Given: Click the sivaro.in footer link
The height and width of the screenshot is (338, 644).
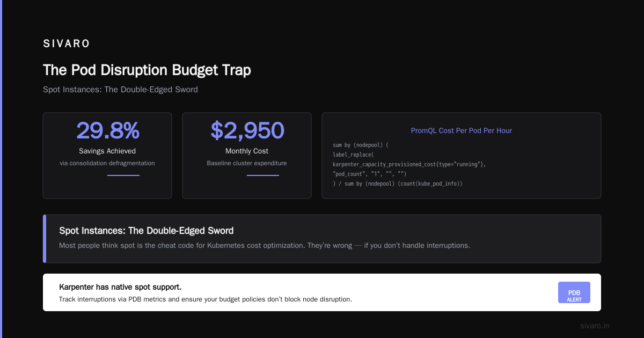Looking at the screenshot, I should point(595,326).
